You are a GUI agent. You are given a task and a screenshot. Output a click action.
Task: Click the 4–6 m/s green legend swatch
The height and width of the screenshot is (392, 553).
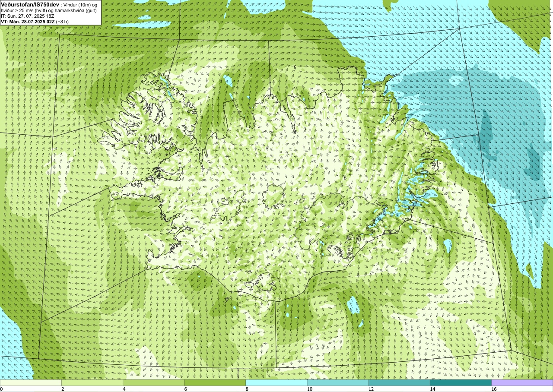coord(153,383)
